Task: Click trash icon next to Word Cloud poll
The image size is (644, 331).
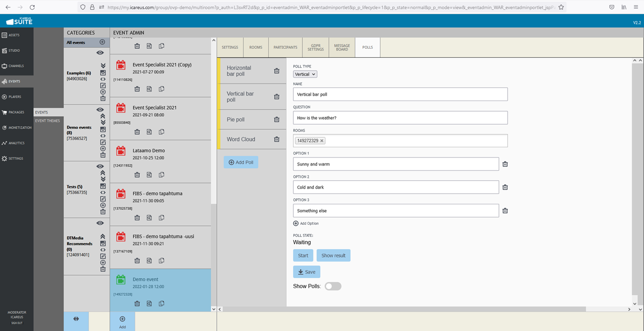Action: point(276,139)
